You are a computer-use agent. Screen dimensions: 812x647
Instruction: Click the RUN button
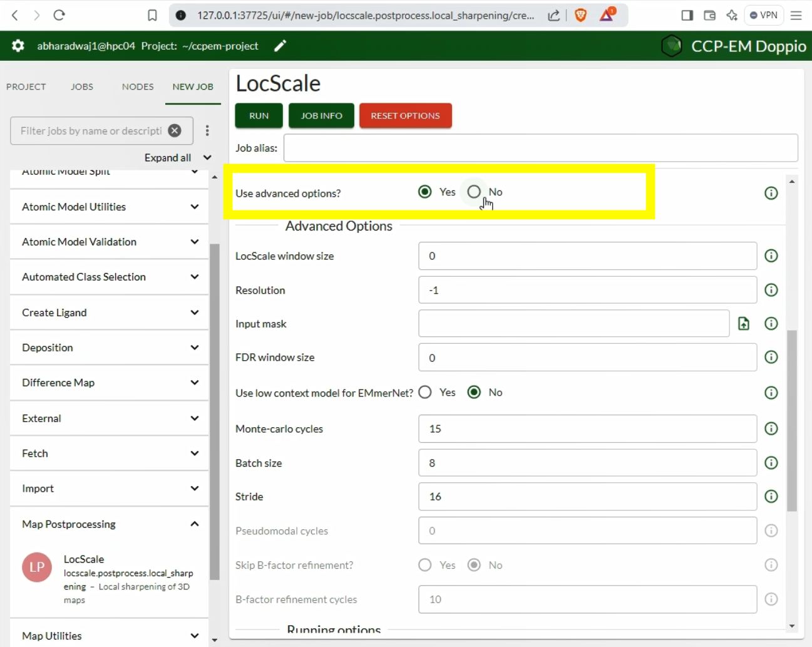259,115
